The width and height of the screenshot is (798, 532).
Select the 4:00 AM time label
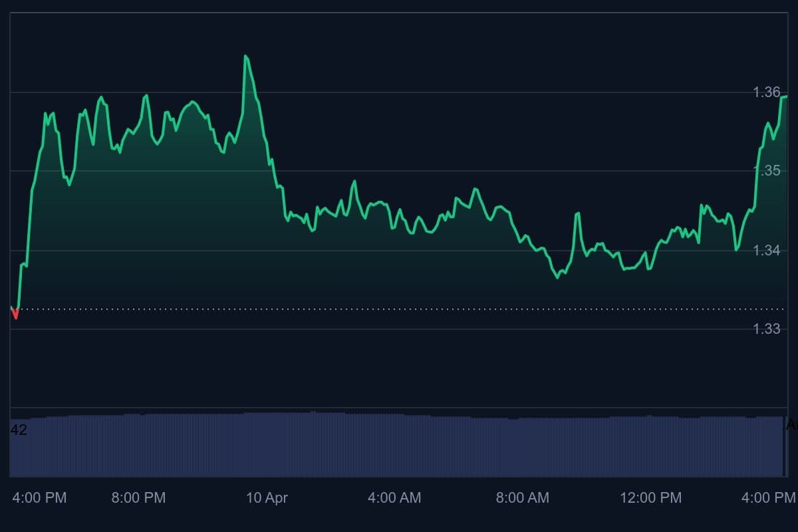[394, 497]
